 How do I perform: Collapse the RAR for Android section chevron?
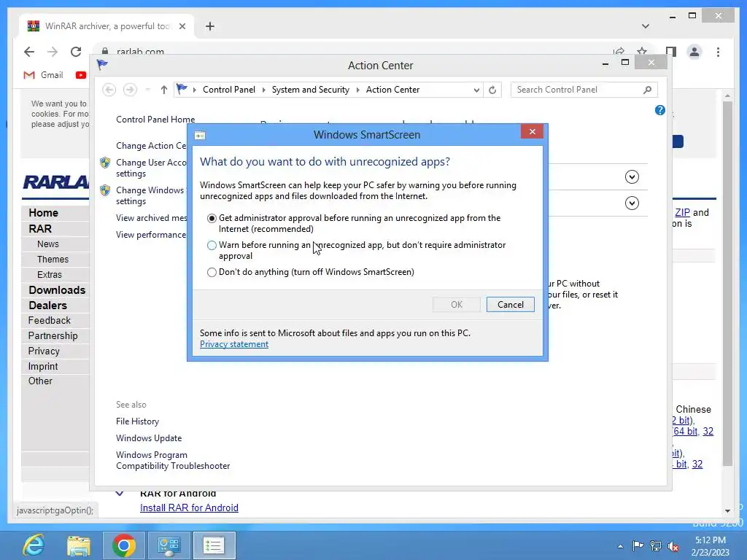tap(120, 494)
